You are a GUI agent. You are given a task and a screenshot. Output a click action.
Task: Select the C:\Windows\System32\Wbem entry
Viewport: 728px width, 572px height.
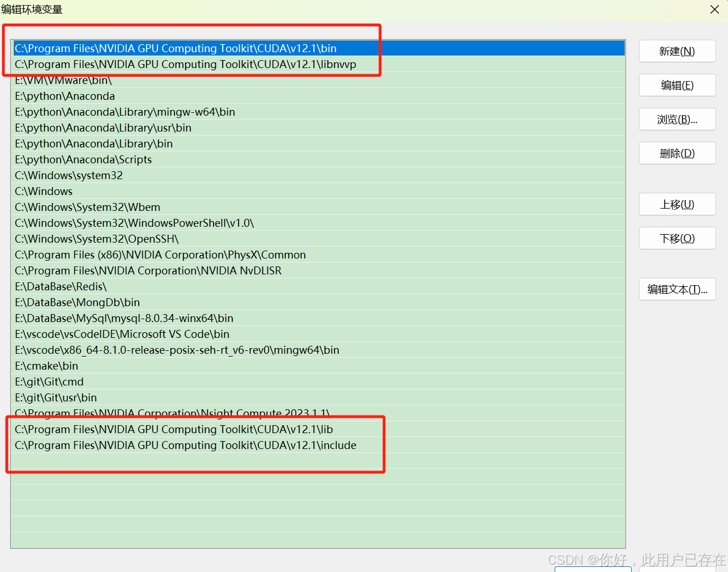(318, 207)
